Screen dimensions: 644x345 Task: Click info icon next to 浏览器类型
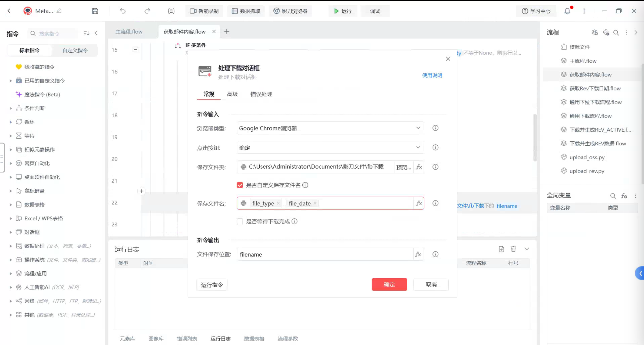click(x=435, y=128)
